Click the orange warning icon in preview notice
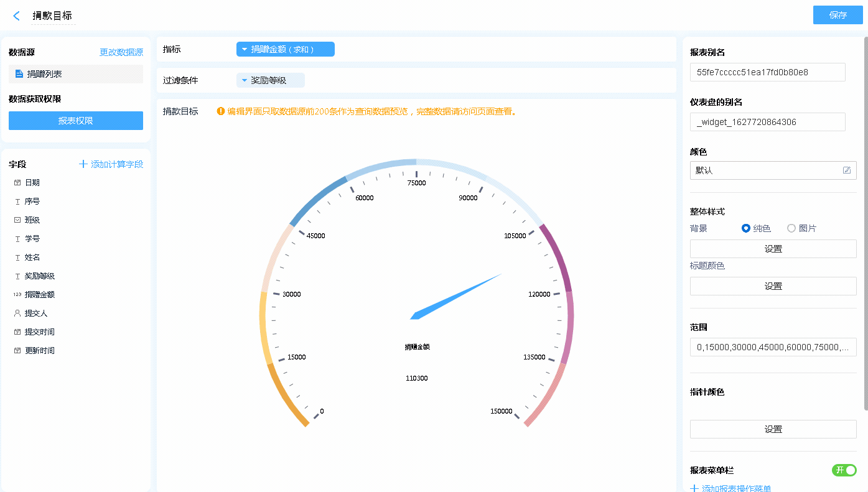 coord(220,112)
